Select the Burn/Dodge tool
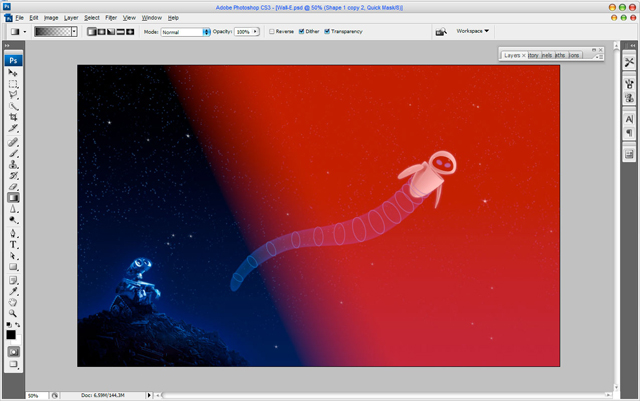Screen dimensions: 640x401 pos(13,220)
